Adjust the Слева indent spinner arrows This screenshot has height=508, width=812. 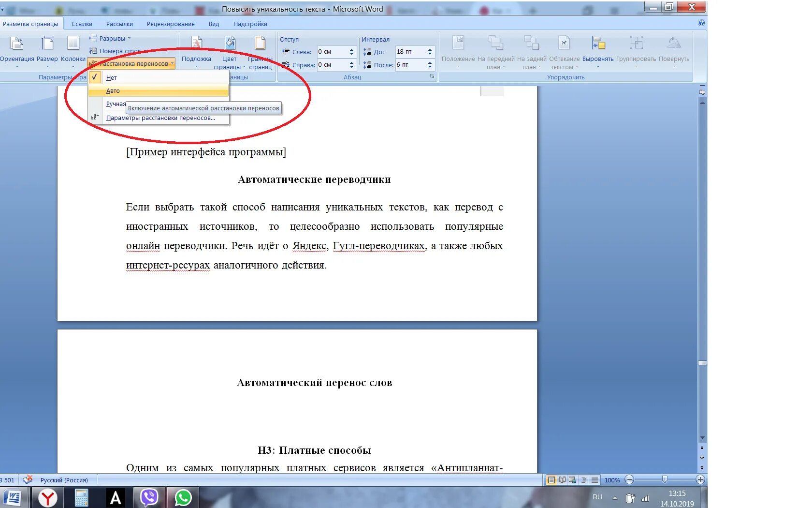(352, 52)
